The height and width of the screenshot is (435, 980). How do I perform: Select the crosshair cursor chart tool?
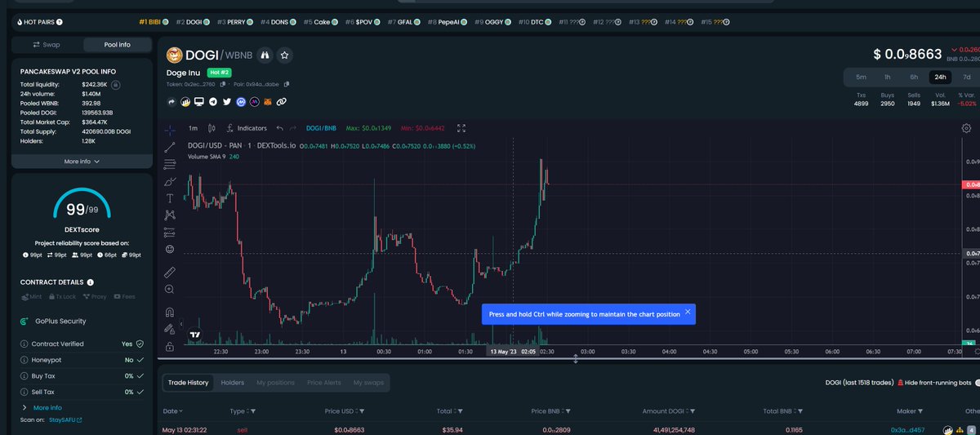click(170, 130)
